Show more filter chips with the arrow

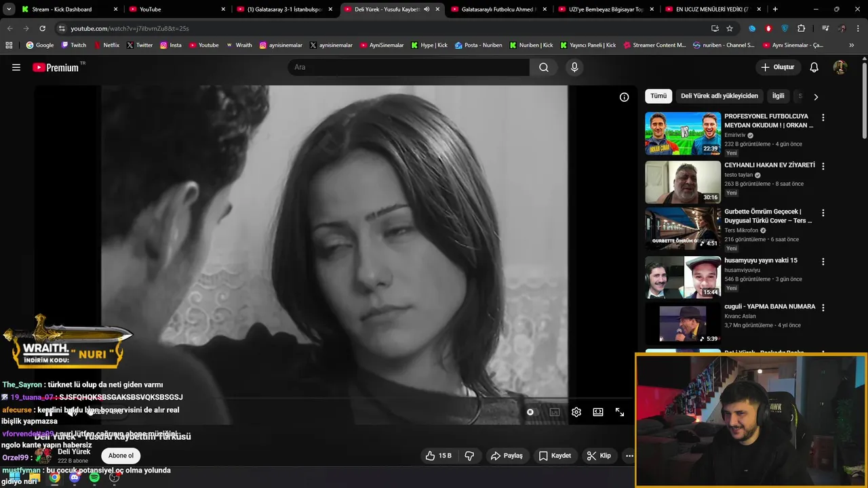tap(816, 97)
